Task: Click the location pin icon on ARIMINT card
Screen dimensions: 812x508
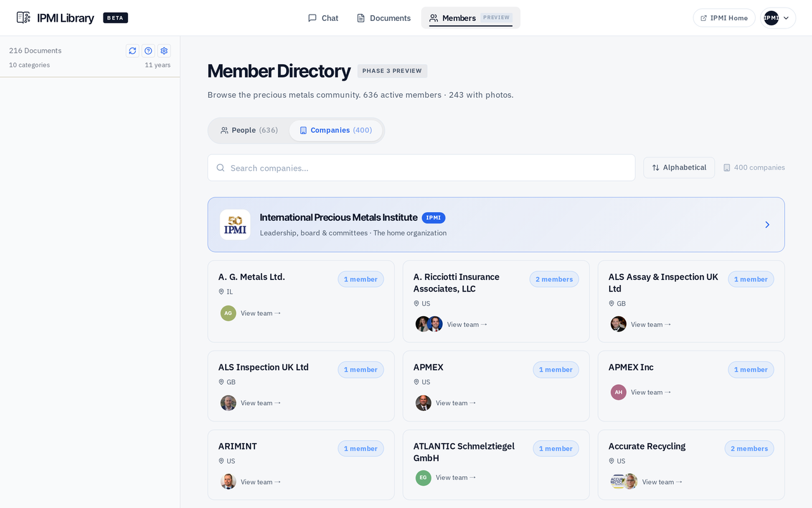Action: point(221,461)
